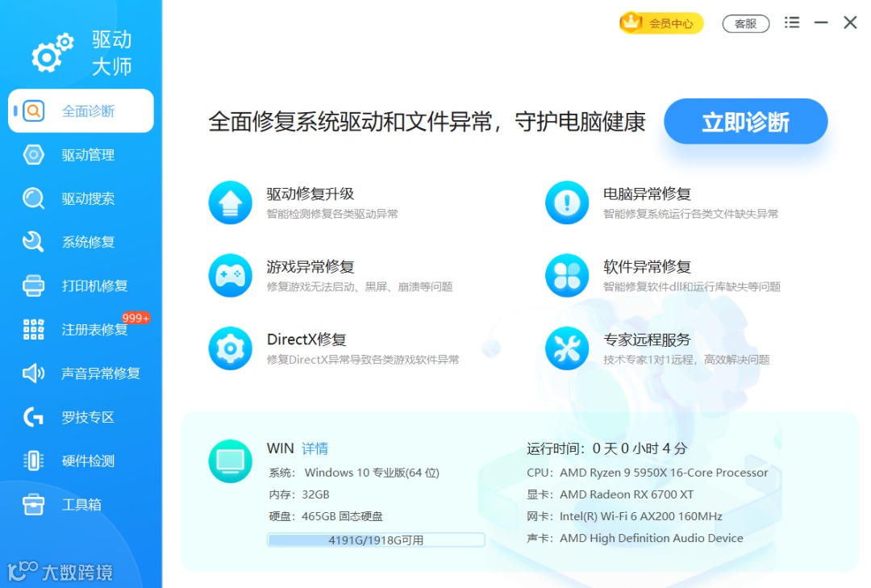The image size is (871, 588).
Task: Click the DirectX修复 title
Action: click(x=306, y=340)
